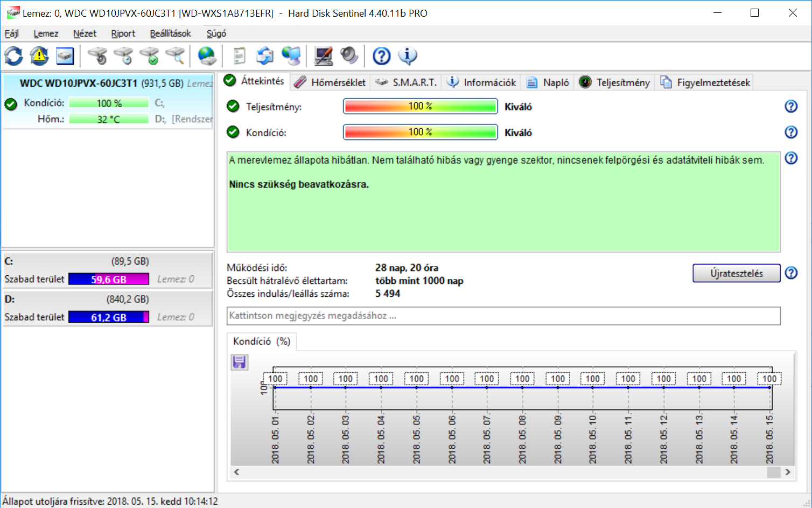The width and height of the screenshot is (812, 508).
Task: Click the hard disk panel toolbar icon
Action: click(x=65, y=55)
